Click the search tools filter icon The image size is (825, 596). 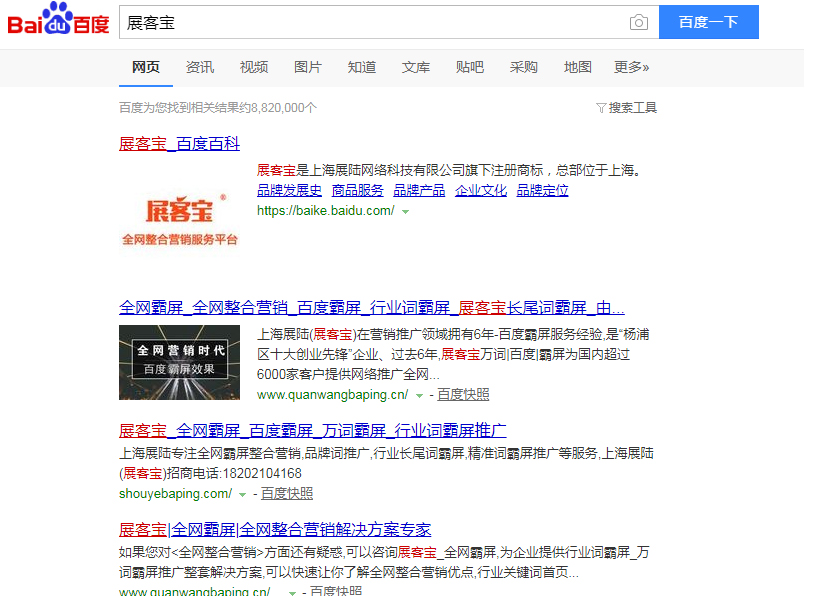601,108
